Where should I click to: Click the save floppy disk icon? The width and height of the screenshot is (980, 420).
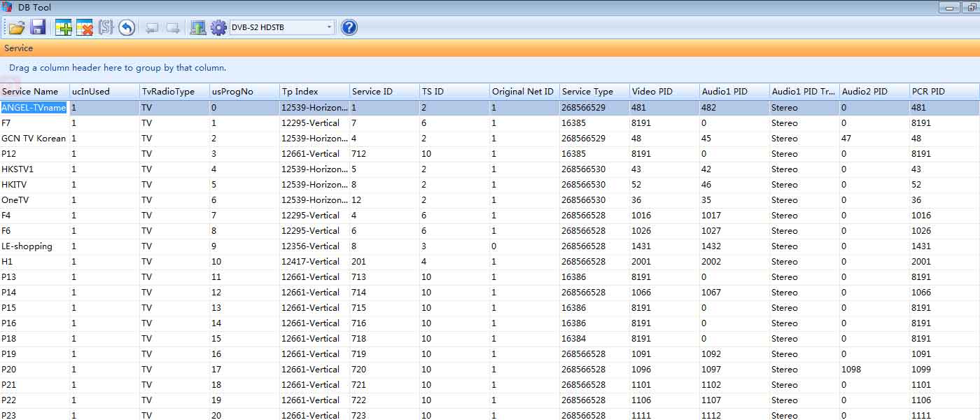[38, 28]
